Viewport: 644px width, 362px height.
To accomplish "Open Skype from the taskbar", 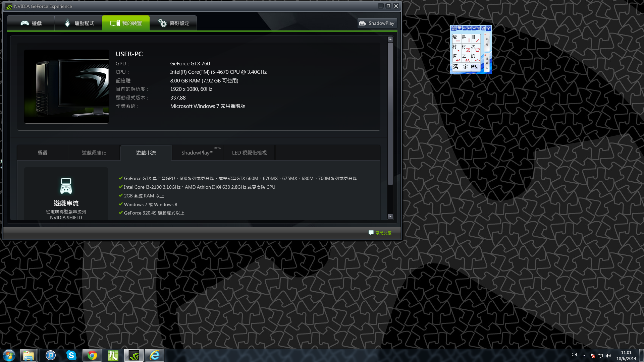I will coord(71,355).
